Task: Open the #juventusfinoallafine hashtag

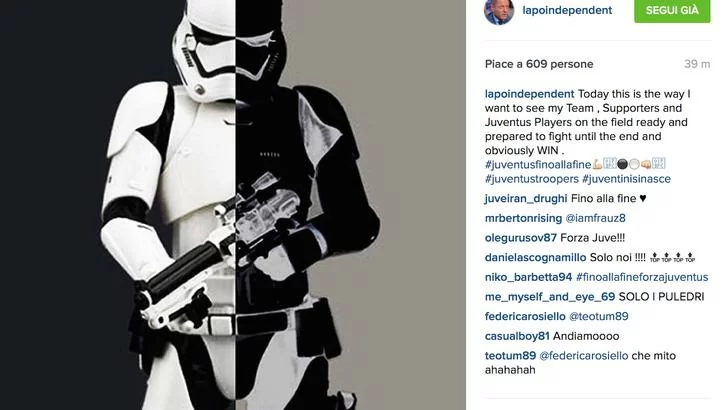Action: pos(538,164)
